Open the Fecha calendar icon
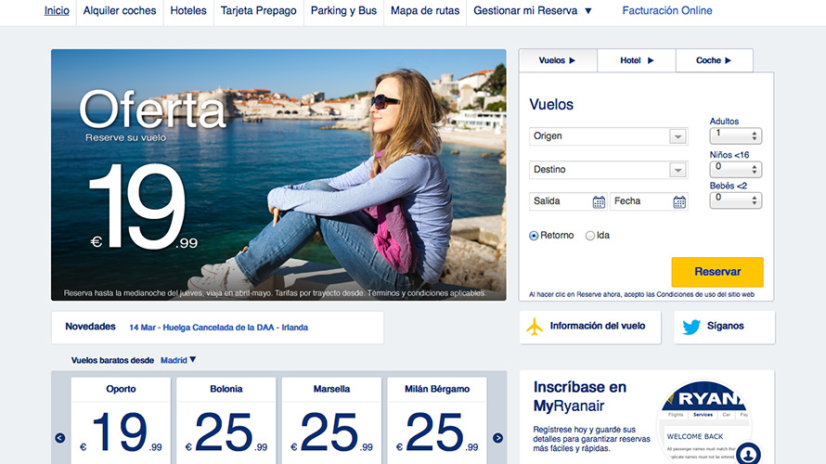 point(679,202)
